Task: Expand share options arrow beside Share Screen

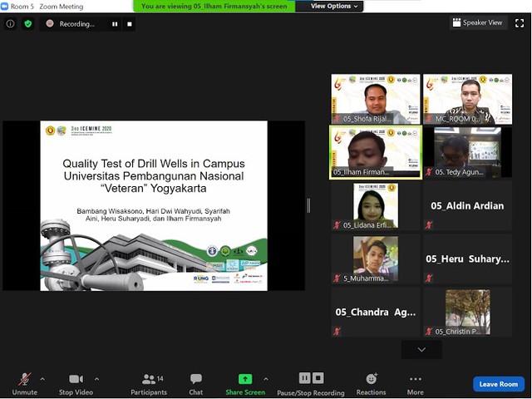Action: [x=266, y=379]
